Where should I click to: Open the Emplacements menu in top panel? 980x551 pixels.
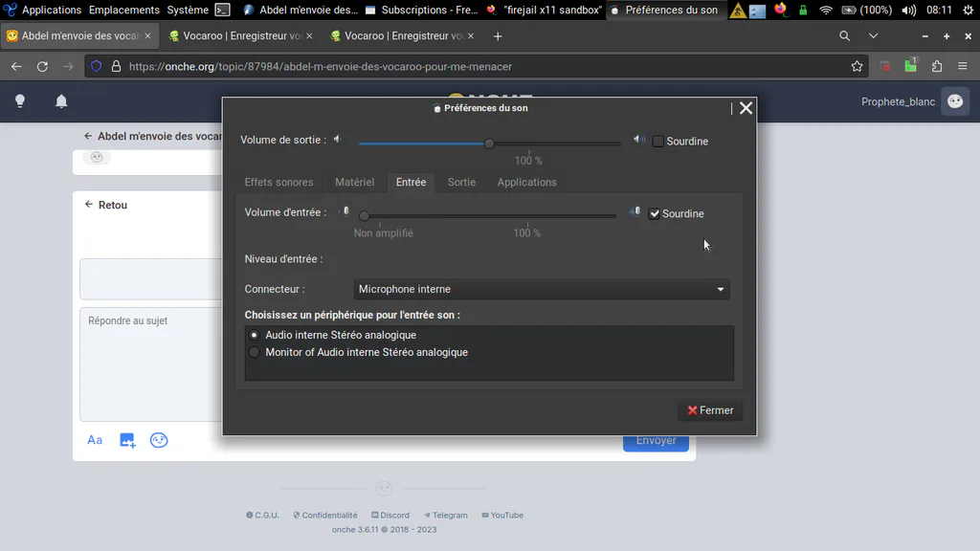(x=123, y=10)
